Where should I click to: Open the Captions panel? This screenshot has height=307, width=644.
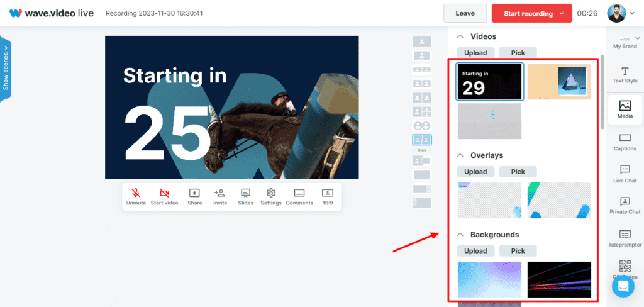coord(625,143)
